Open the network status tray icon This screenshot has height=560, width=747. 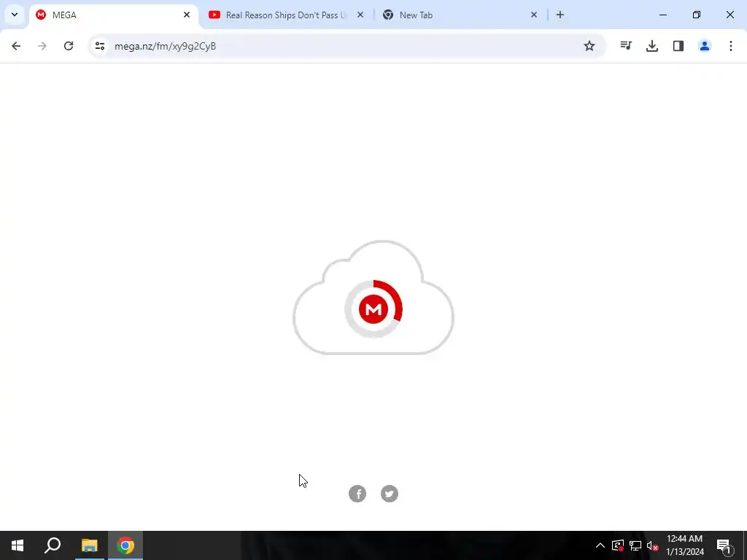[x=635, y=545]
